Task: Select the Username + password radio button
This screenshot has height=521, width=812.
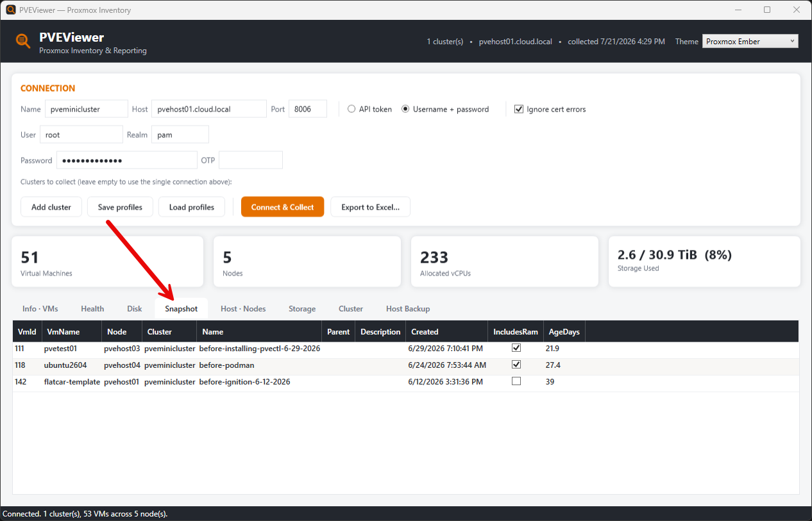Action: (x=405, y=109)
